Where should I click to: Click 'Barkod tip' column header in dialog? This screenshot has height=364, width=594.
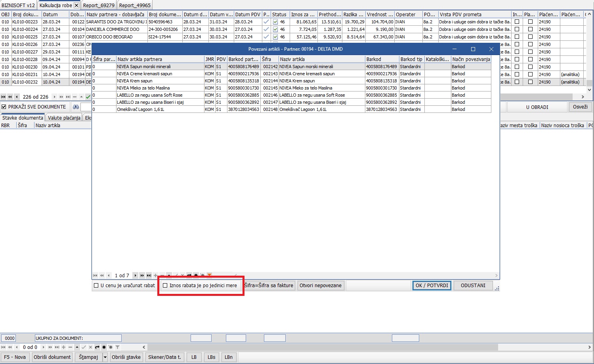pos(412,59)
